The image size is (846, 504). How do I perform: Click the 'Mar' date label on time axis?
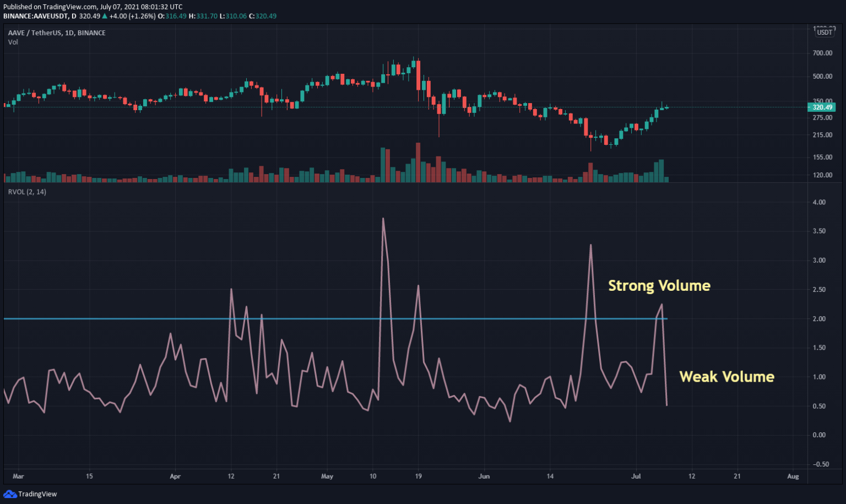click(18, 476)
